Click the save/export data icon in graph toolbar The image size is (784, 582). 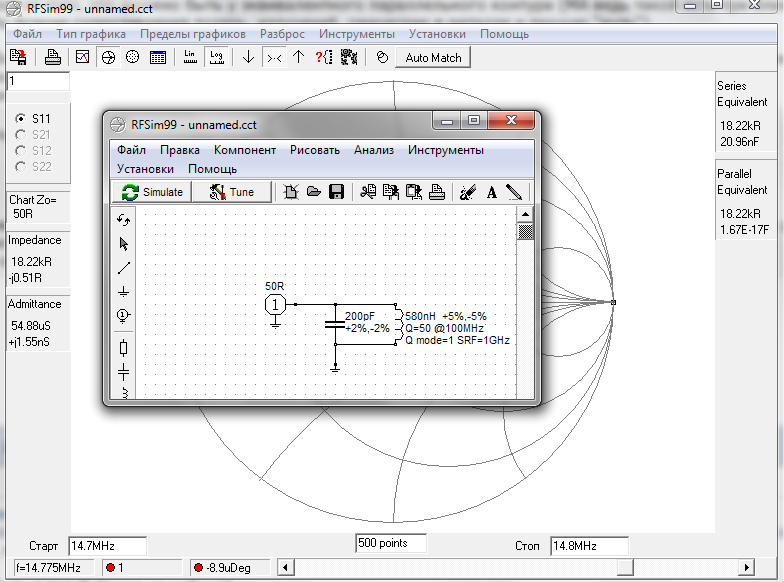tap(18, 58)
